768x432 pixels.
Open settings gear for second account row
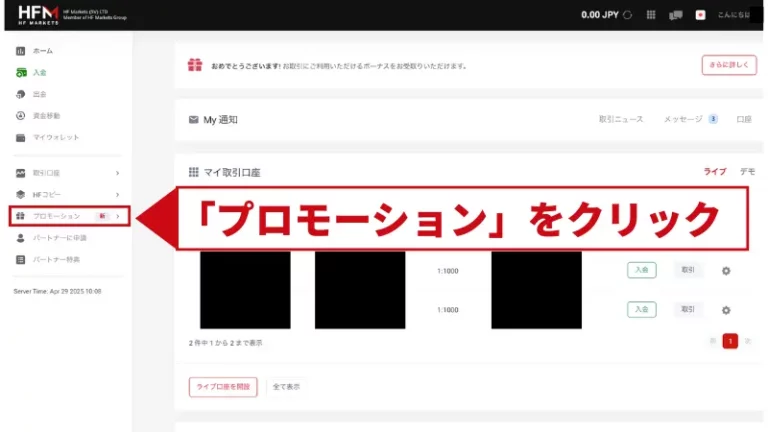[726, 310]
